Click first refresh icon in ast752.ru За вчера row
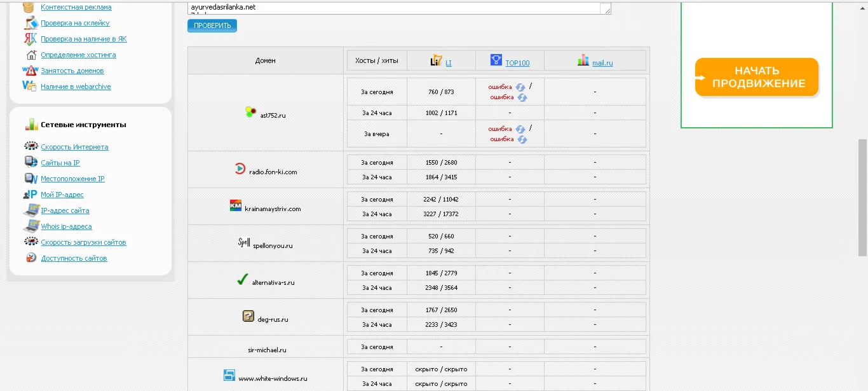Screen dimensions: 868x391 click(520, 129)
